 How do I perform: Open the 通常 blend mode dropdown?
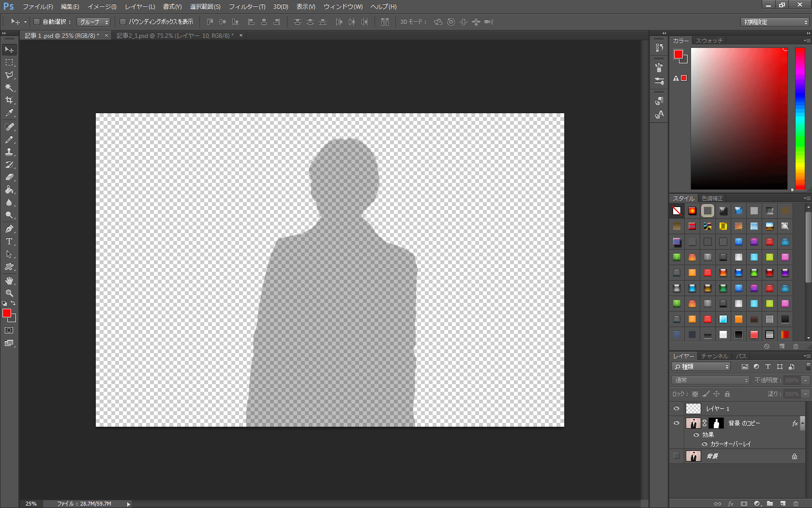(710, 380)
